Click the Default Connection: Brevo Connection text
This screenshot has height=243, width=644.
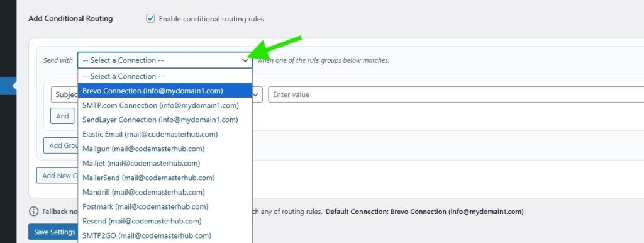point(425,212)
